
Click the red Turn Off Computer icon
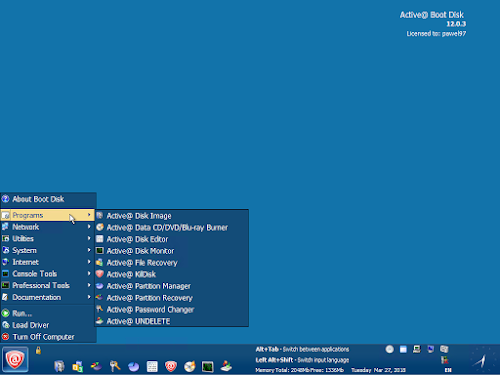(6, 337)
